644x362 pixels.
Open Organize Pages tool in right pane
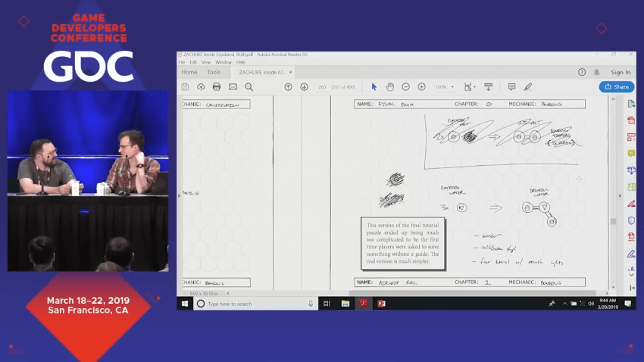(x=631, y=187)
